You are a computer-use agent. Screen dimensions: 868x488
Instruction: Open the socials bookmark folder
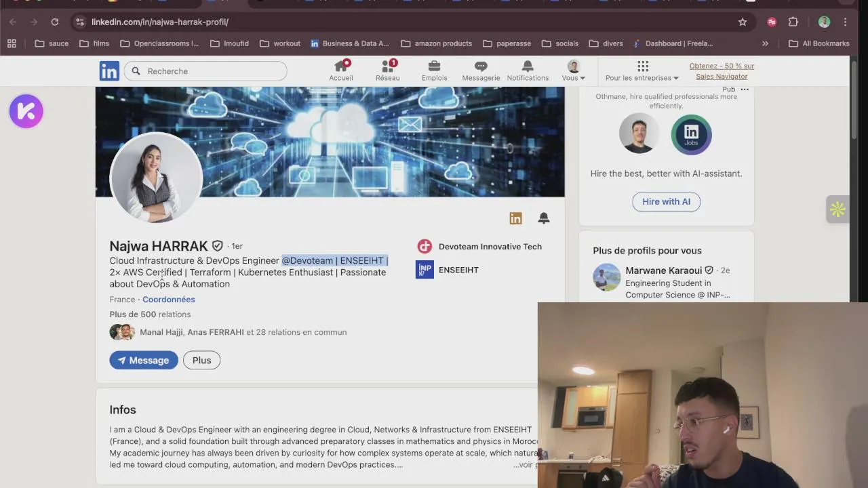tap(560, 43)
